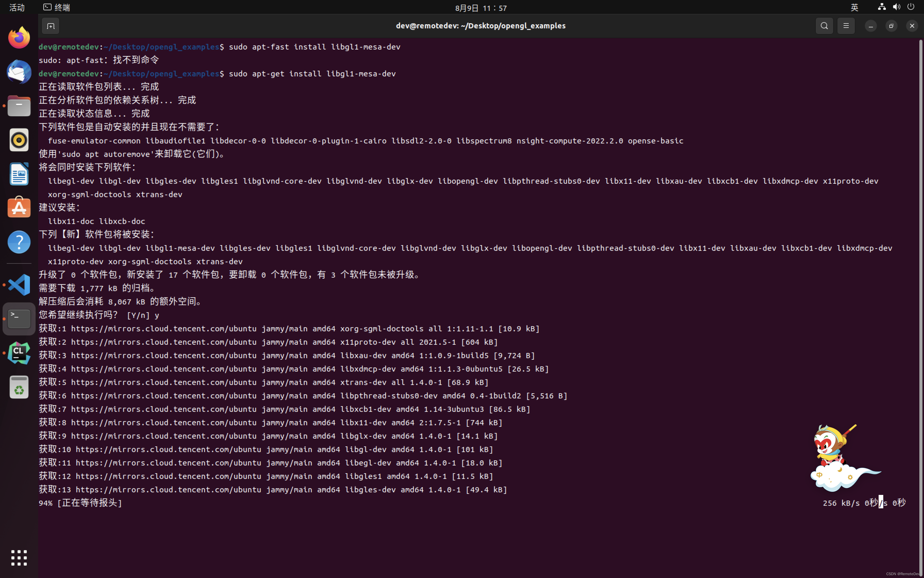Click the libx11-dev 744 kB line
Image resolution: width=924 pixels, height=578 pixels.
(271, 422)
